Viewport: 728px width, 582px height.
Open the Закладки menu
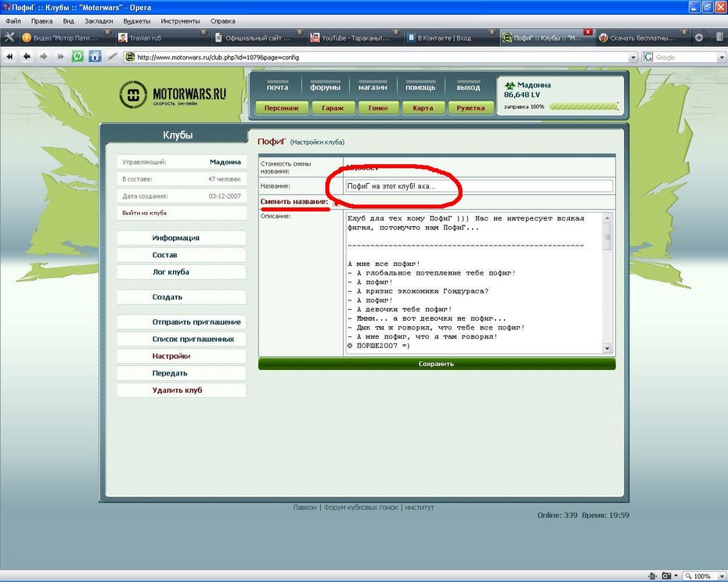point(98,21)
